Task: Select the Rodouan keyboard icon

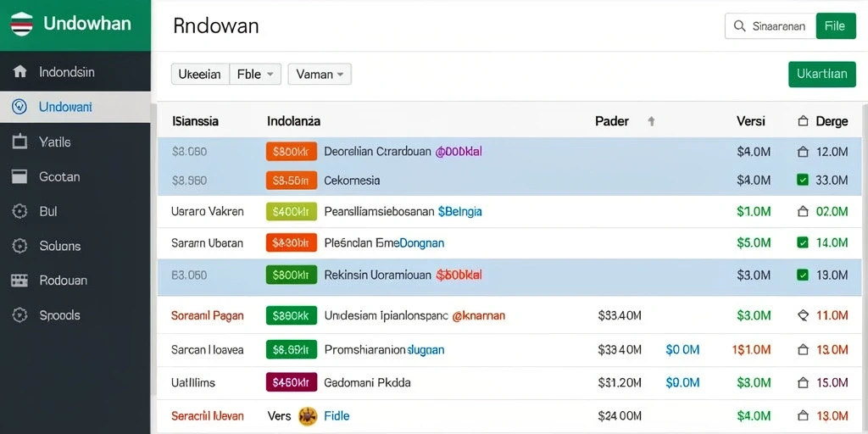Action: (19, 281)
